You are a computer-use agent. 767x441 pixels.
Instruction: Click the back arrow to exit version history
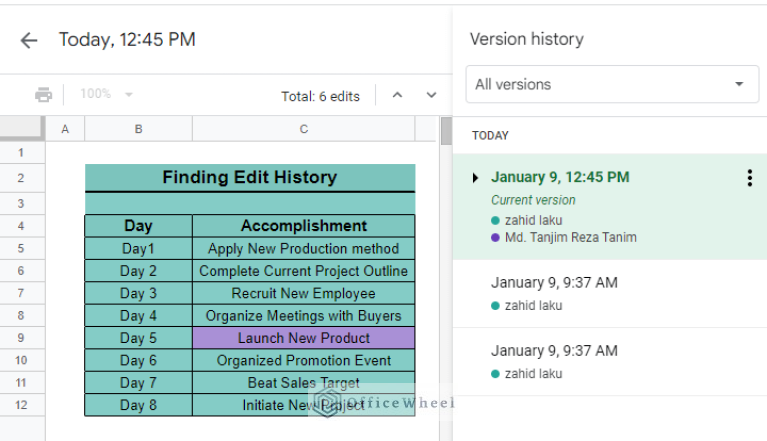(29, 40)
